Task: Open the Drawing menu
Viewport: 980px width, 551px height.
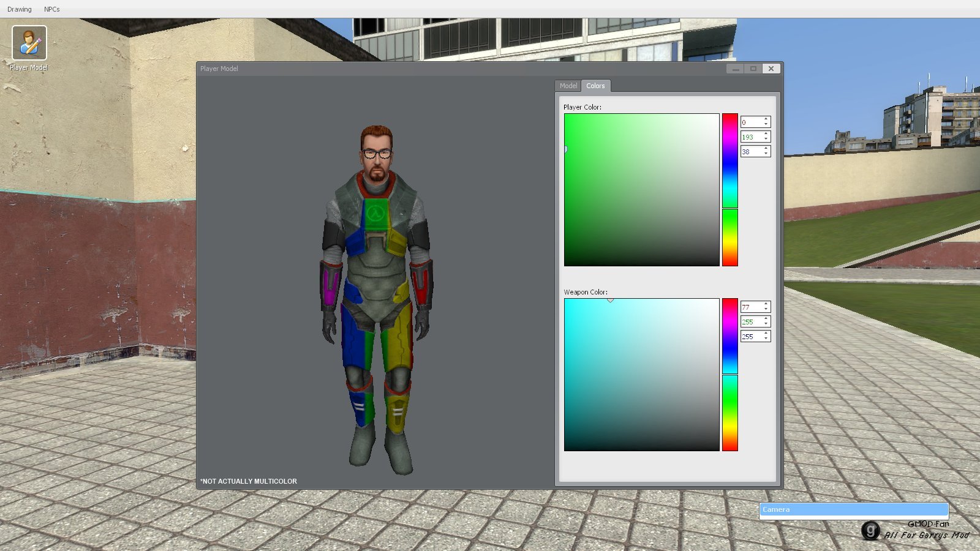Action: 20,9
